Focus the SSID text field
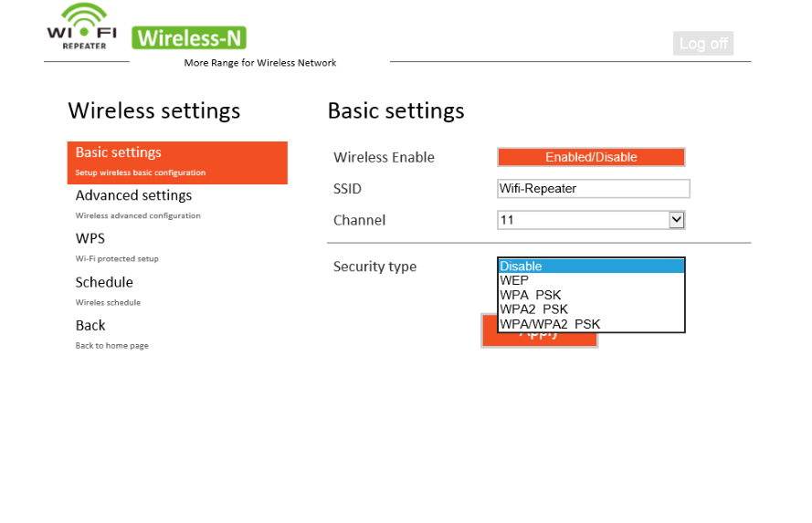The width and height of the screenshot is (812, 523). point(593,189)
